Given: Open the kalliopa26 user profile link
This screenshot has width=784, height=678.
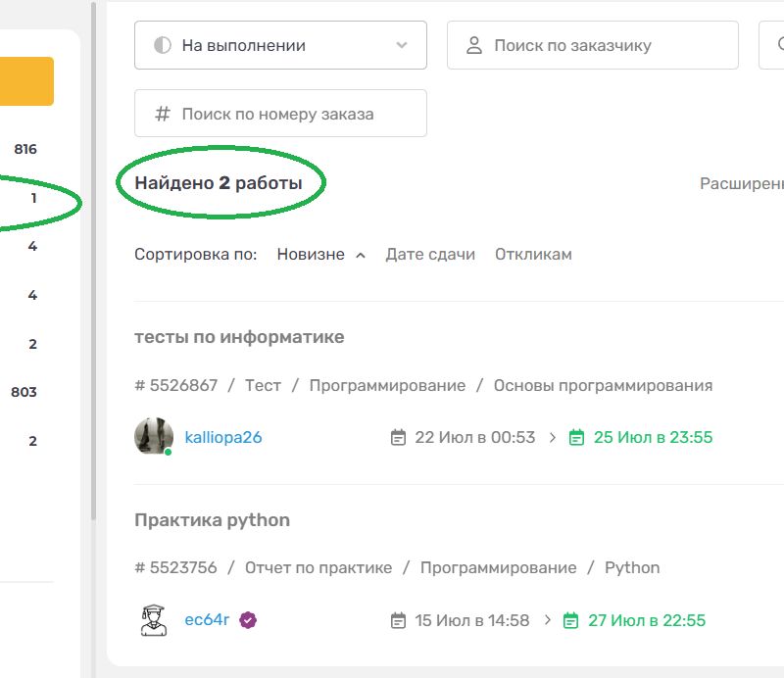Looking at the screenshot, I should tap(223, 437).
